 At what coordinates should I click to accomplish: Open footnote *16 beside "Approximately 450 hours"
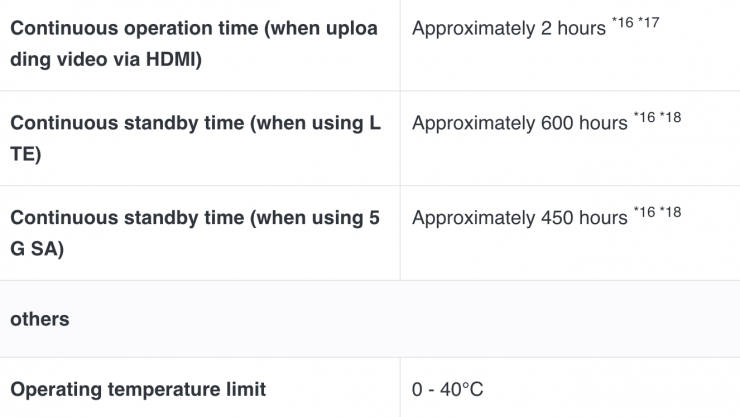pyautogui.click(x=644, y=212)
